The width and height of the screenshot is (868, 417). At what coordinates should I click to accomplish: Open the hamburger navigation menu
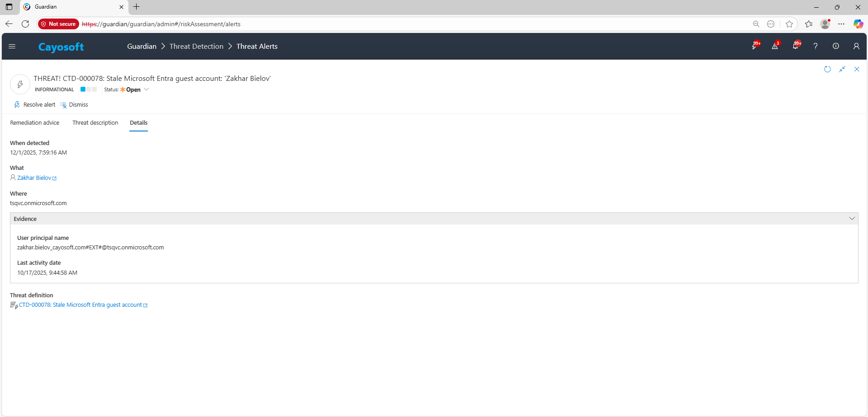coord(12,46)
